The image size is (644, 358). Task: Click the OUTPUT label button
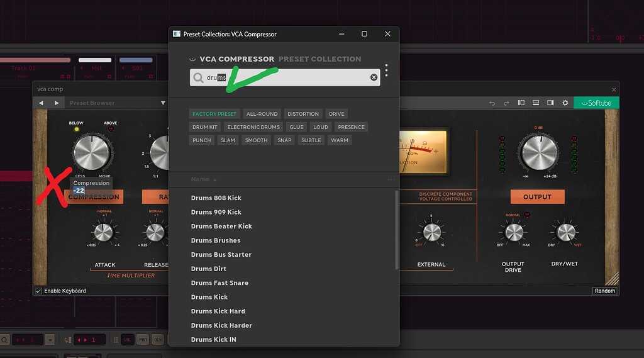click(537, 197)
